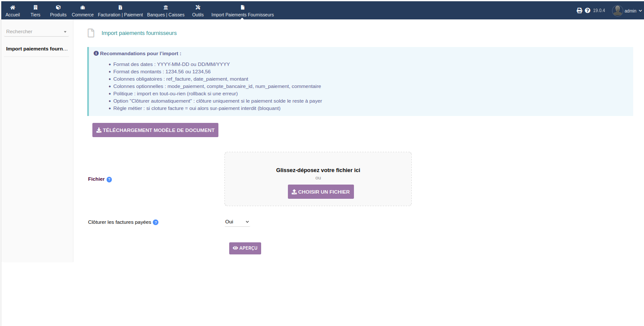The width and height of the screenshot is (644, 326).
Task: Click the Glissez-déposez votre fichier ici text
Action: tap(318, 170)
